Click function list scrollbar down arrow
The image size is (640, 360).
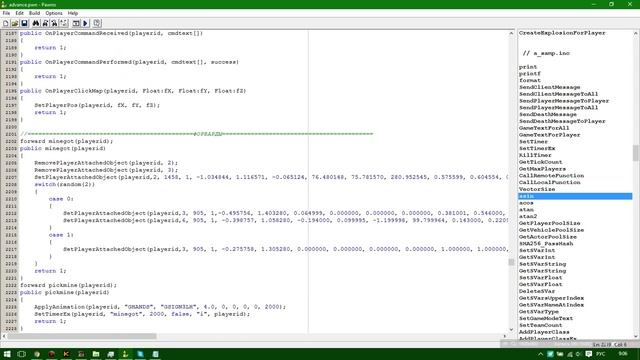coord(636,336)
